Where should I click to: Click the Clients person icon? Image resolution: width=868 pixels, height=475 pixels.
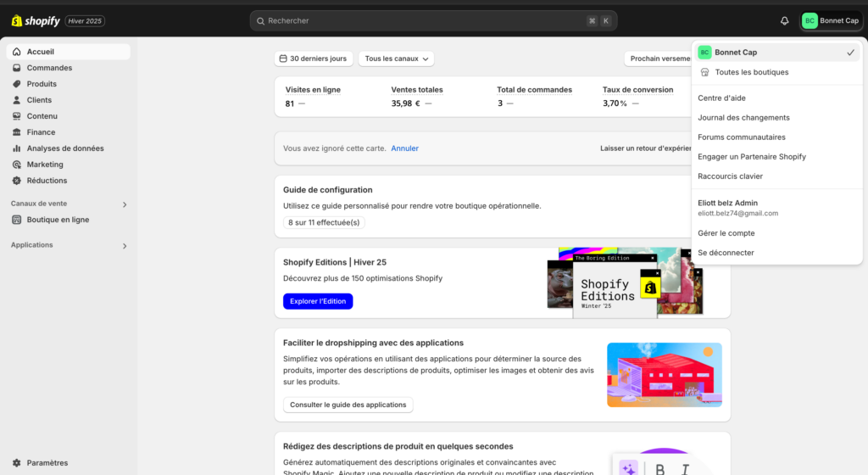pyautogui.click(x=17, y=99)
